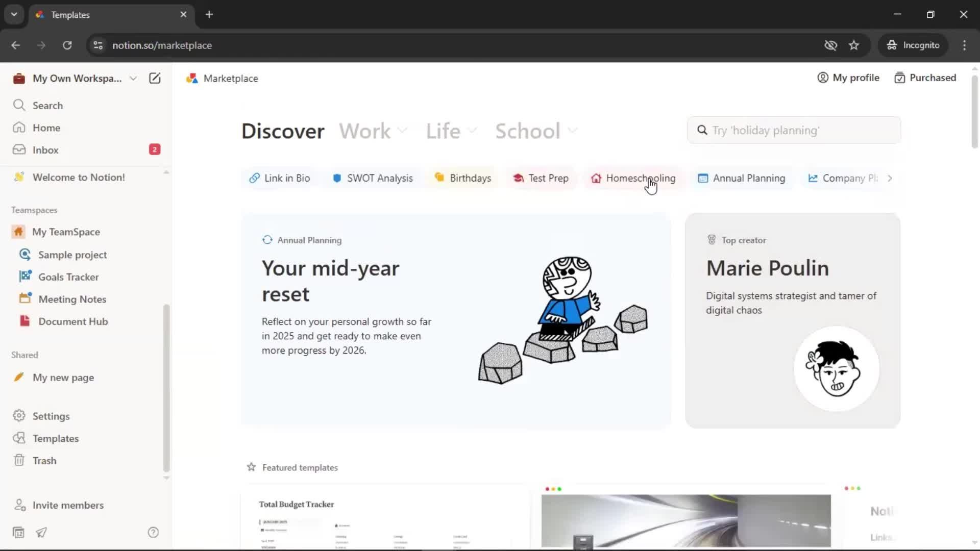Open the Total Budget Tracker template
Image resolution: width=980 pixels, height=551 pixels.
385,517
